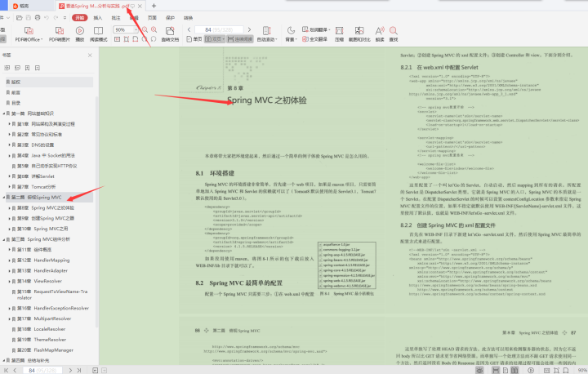Click expand-all bookmarks icon in 书签 panel

[x=7, y=68]
